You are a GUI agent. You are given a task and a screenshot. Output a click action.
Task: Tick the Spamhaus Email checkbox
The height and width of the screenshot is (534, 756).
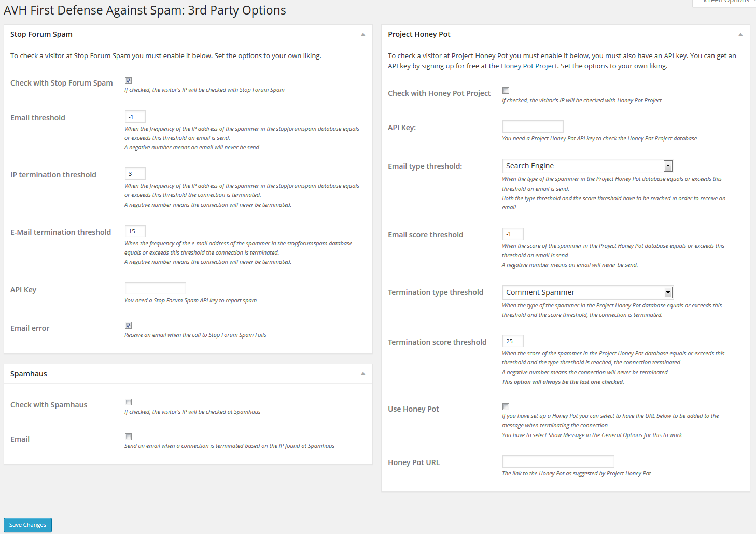(128, 437)
